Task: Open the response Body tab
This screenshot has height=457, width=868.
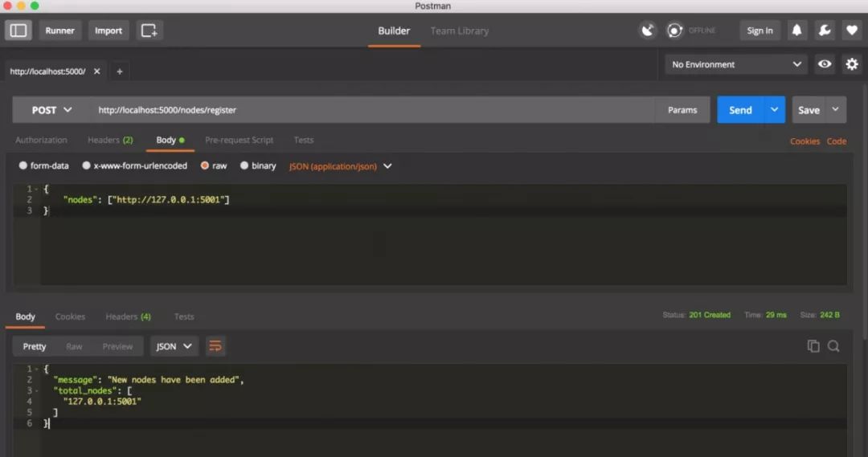Action: (25, 316)
